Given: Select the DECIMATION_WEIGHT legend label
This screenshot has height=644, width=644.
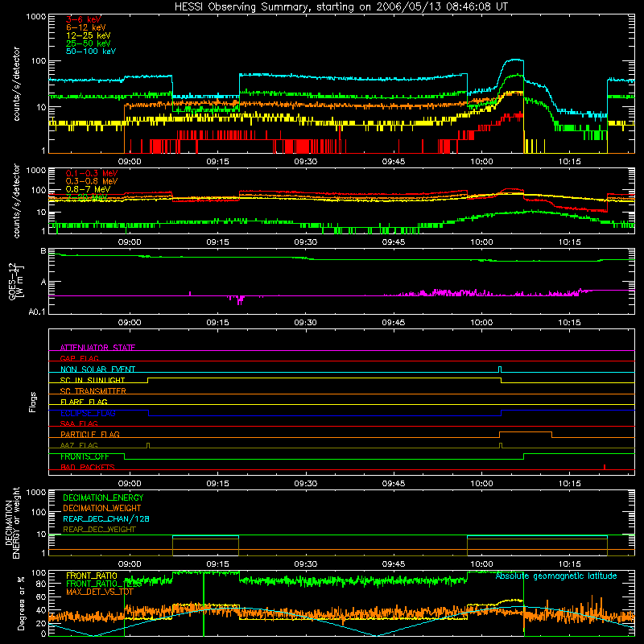Looking at the screenshot, I should point(102,508).
